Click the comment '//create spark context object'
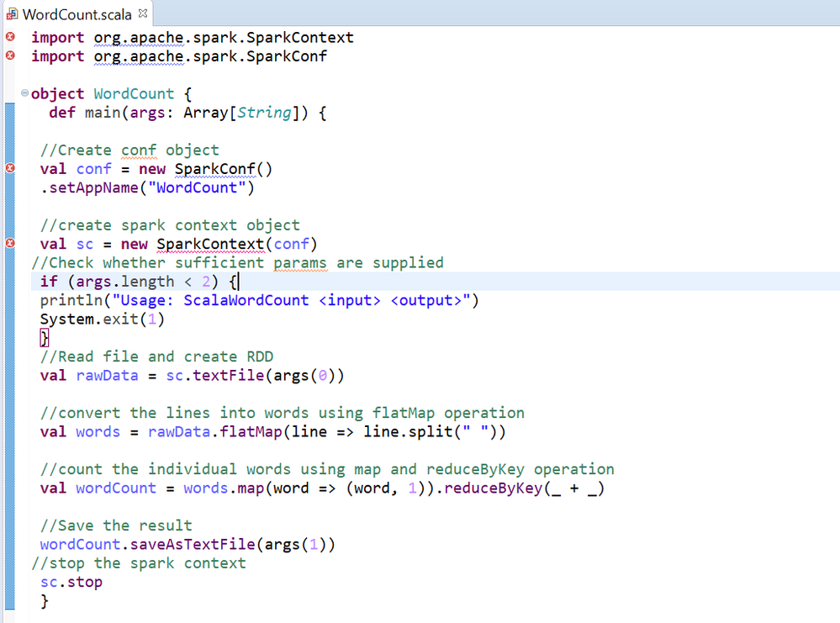This screenshot has height=623, width=840. 170,225
